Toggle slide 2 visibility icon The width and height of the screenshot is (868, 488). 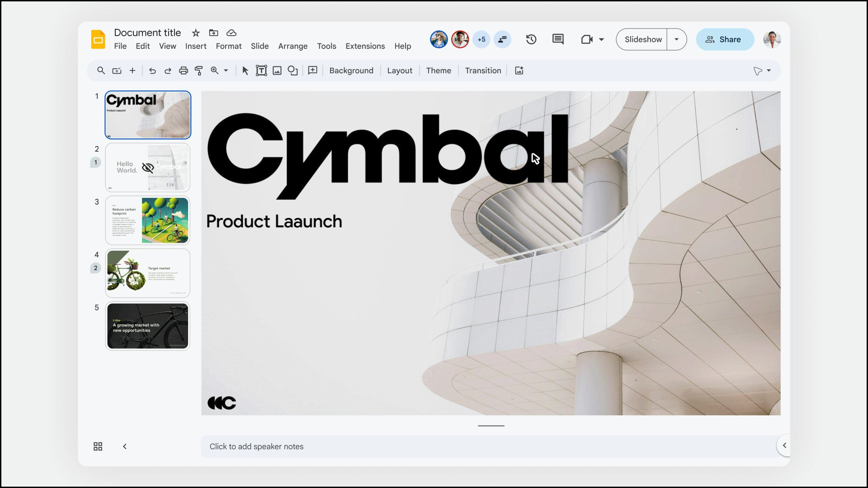point(148,168)
